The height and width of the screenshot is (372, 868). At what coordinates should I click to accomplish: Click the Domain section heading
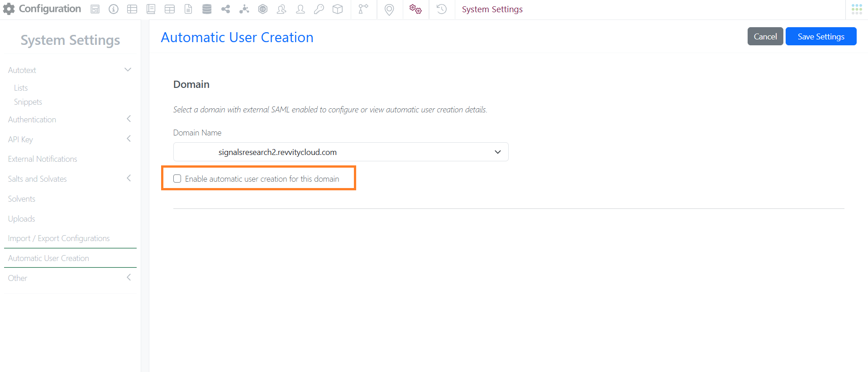tap(191, 84)
